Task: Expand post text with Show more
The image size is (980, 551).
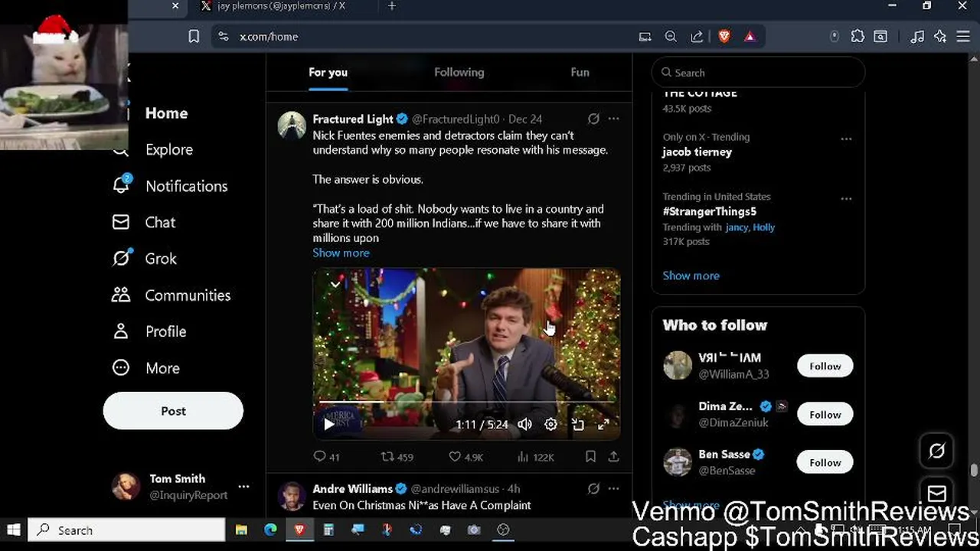Action: coord(341,253)
